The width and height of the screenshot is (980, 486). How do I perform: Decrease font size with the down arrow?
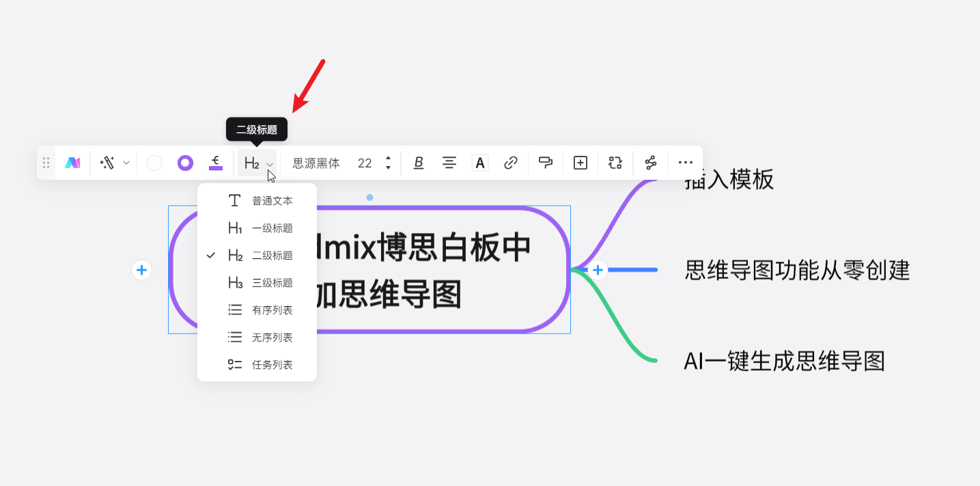click(388, 167)
